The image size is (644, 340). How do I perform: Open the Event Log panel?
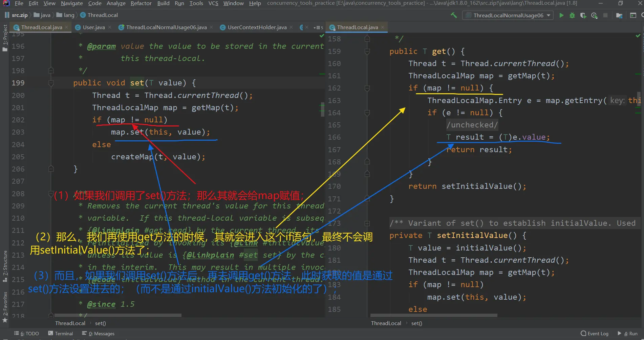594,334
